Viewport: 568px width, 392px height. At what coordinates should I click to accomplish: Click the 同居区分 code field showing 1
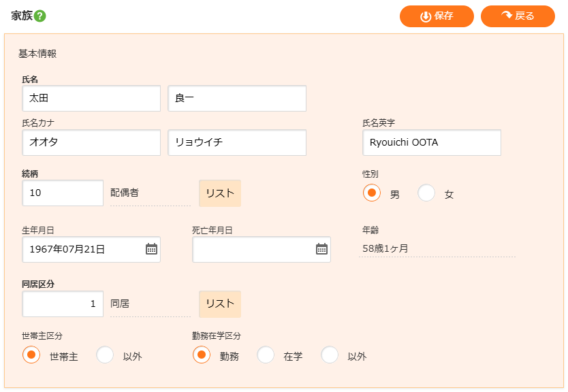pos(63,304)
